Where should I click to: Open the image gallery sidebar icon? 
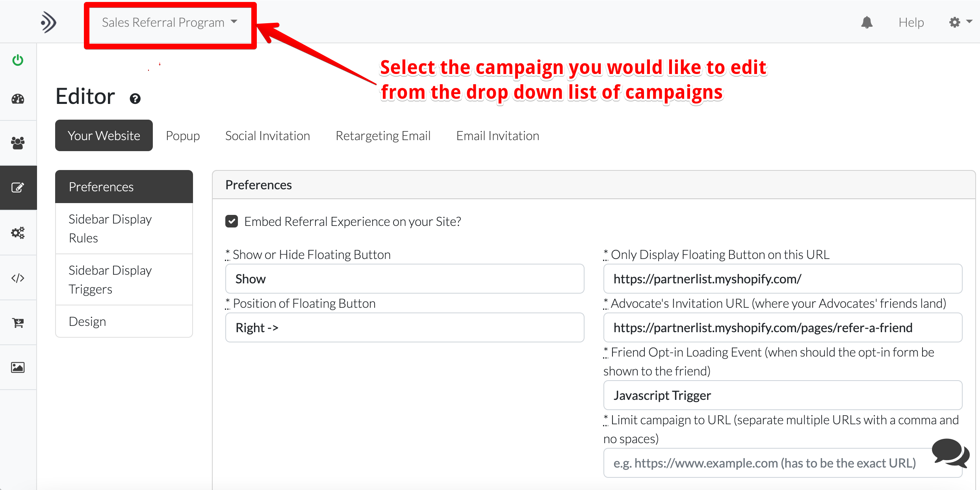[18, 368]
